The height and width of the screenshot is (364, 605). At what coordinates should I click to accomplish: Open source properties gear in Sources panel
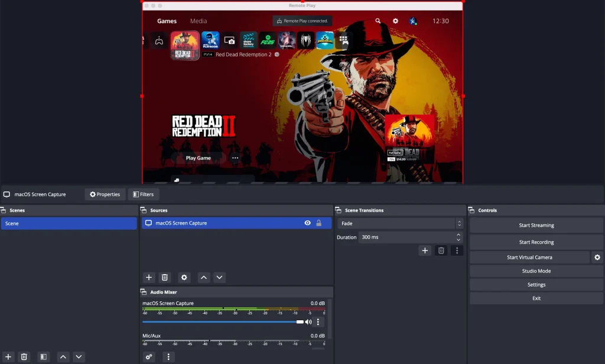[x=184, y=277]
